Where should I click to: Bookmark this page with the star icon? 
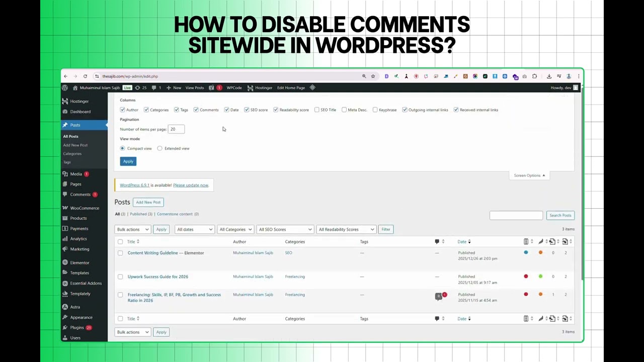[373, 76]
